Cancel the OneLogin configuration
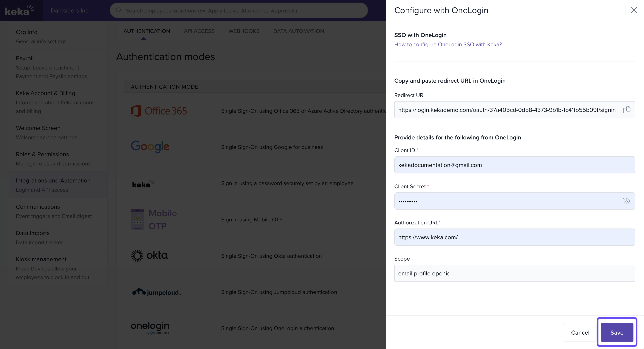The width and height of the screenshot is (644, 349). 580,332
